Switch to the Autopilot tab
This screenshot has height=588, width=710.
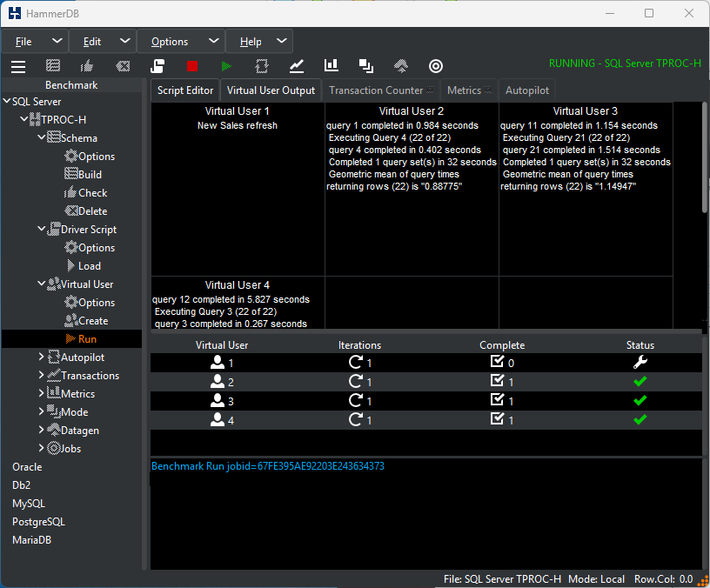tap(527, 90)
